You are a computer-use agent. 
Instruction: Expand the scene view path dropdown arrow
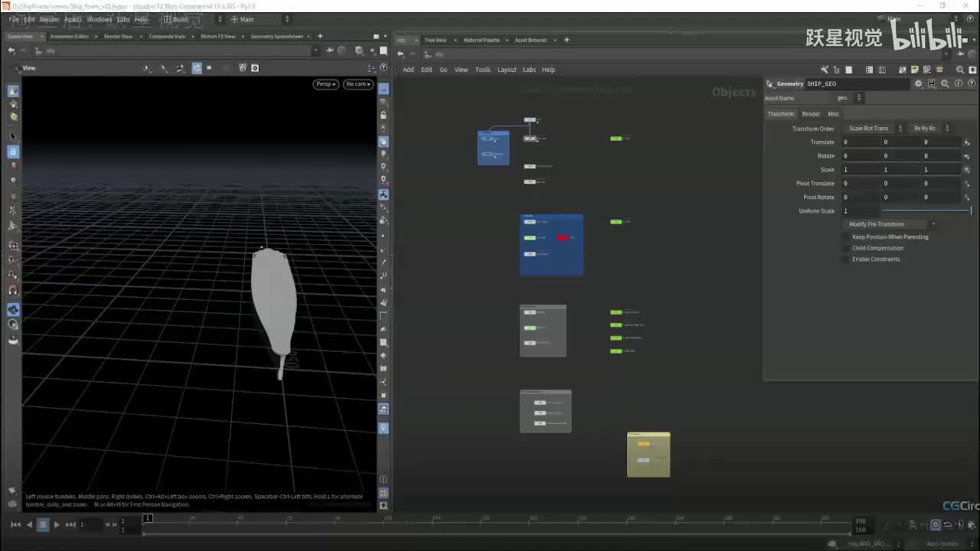point(315,51)
